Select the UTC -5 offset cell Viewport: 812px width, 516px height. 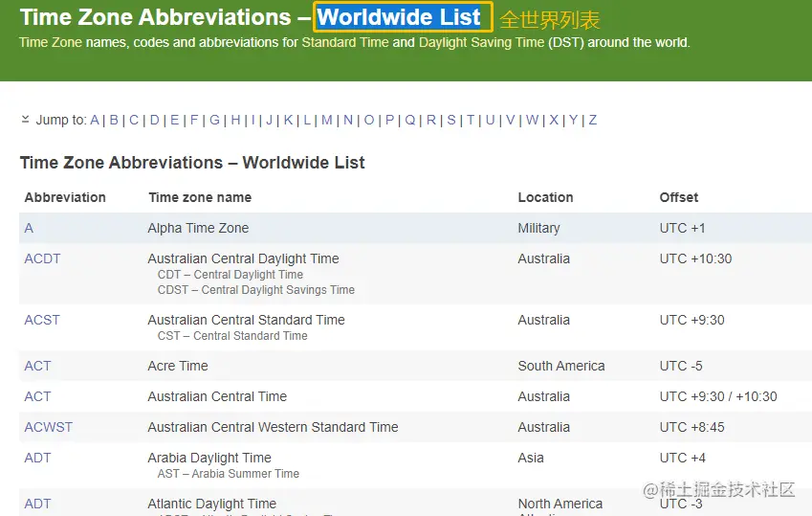tap(681, 366)
